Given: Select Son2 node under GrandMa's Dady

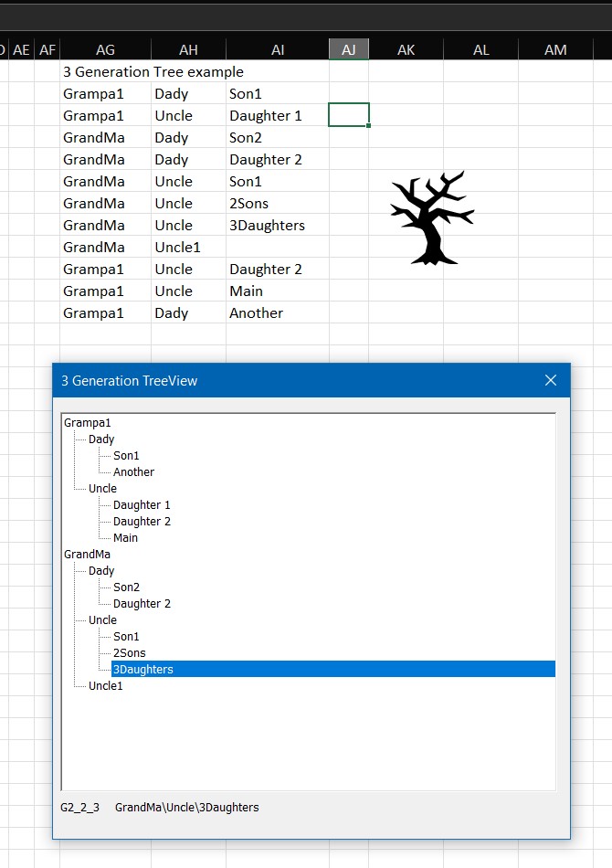Looking at the screenshot, I should 126,587.
